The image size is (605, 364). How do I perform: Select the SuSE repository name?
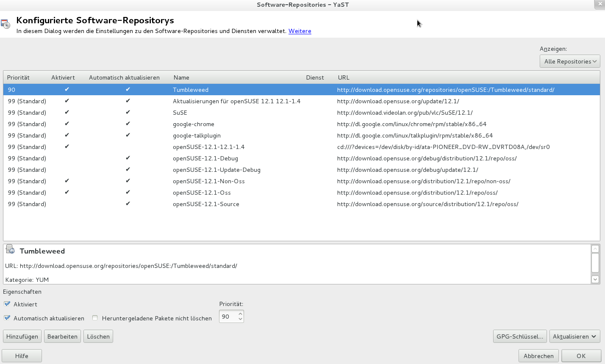pos(180,113)
